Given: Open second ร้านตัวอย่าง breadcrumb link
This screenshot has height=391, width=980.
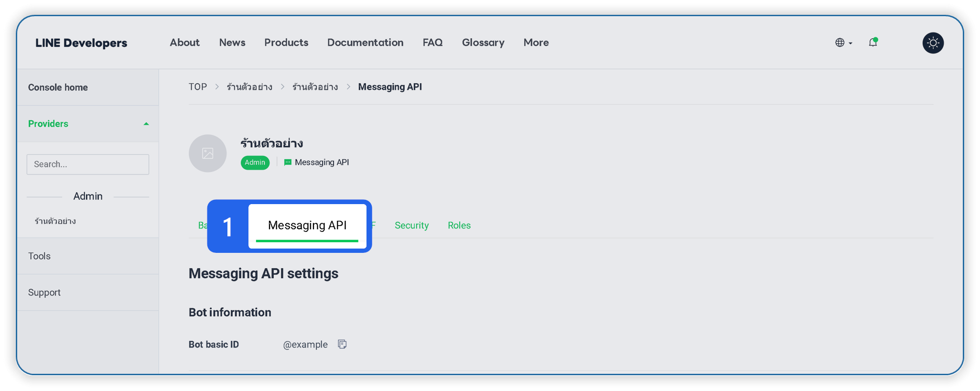Looking at the screenshot, I should pos(315,87).
